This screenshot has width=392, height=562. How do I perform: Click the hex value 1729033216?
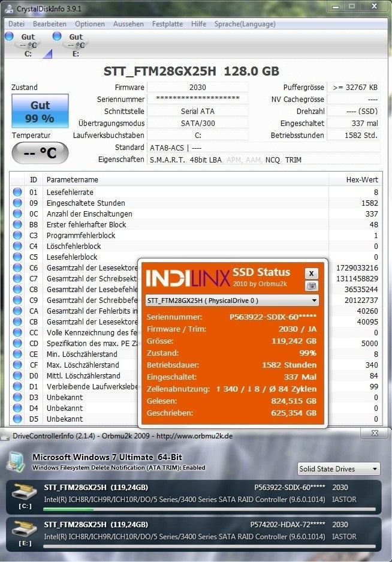[357, 268]
